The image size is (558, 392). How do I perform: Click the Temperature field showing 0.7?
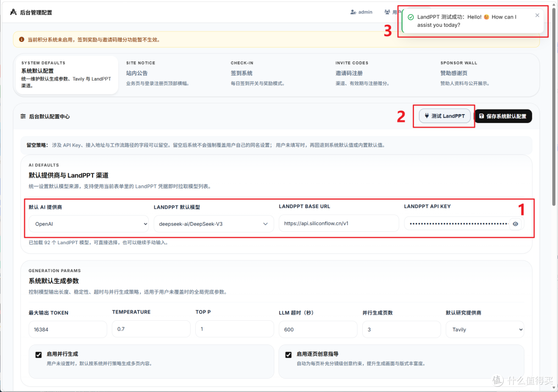click(151, 328)
